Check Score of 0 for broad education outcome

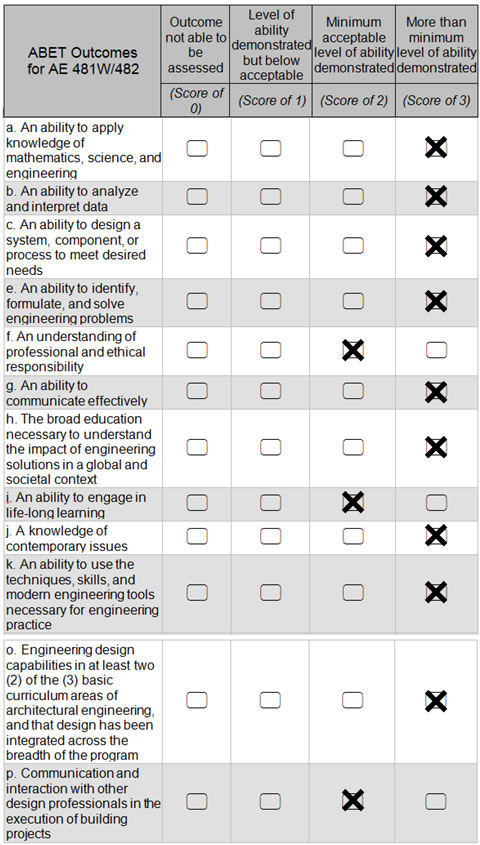[197, 447]
